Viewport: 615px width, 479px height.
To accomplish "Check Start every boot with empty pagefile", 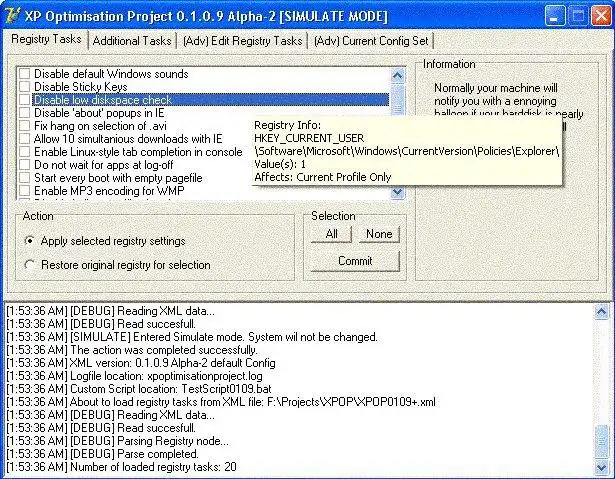I will click(25, 177).
